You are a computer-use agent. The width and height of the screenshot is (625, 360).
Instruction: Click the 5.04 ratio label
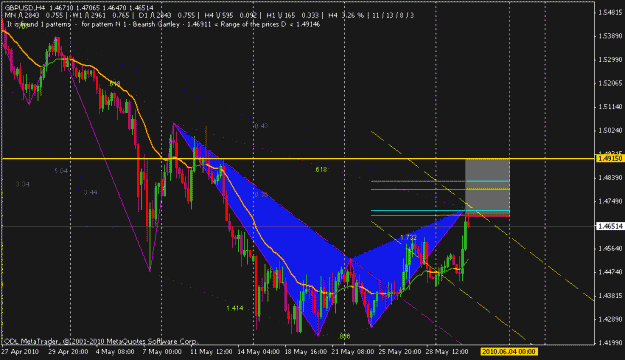coord(61,171)
